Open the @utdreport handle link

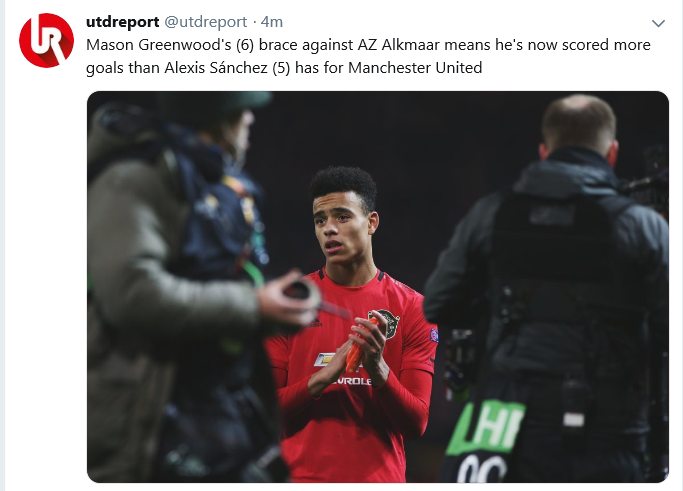tap(206, 21)
